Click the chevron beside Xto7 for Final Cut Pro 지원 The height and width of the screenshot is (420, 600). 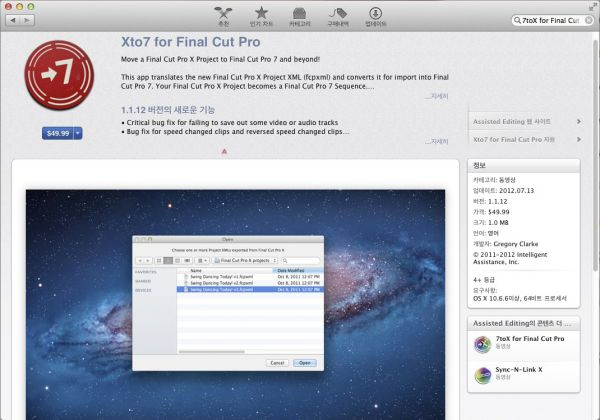click(579, 139)
